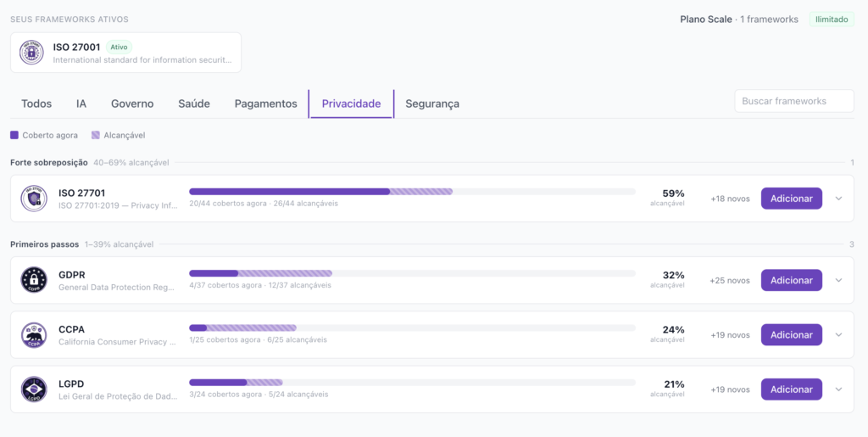Click the GDPR padlock logo
Image resolution: width=868 pixels, height=437 pixels.
(x=34, y=280)
